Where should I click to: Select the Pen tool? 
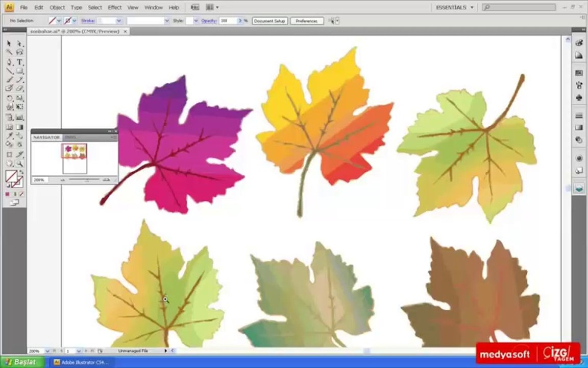tap(9, 62)
